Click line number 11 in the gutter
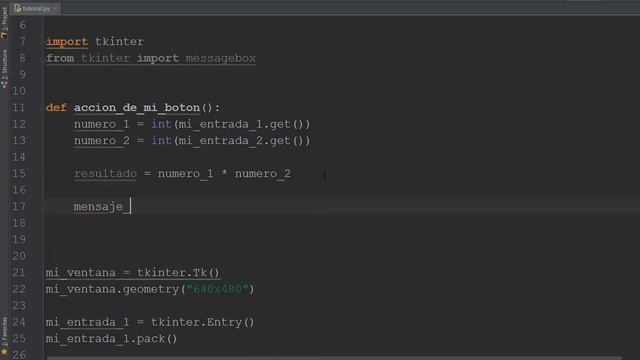This screenshot has width=640, height=360. click(x=19, y=108)
